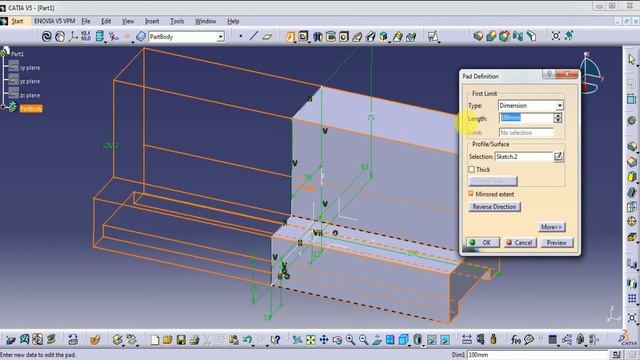Select the highlighted PartBody tree item
This screenshot has width=640, height=360.
coord(31,109)
